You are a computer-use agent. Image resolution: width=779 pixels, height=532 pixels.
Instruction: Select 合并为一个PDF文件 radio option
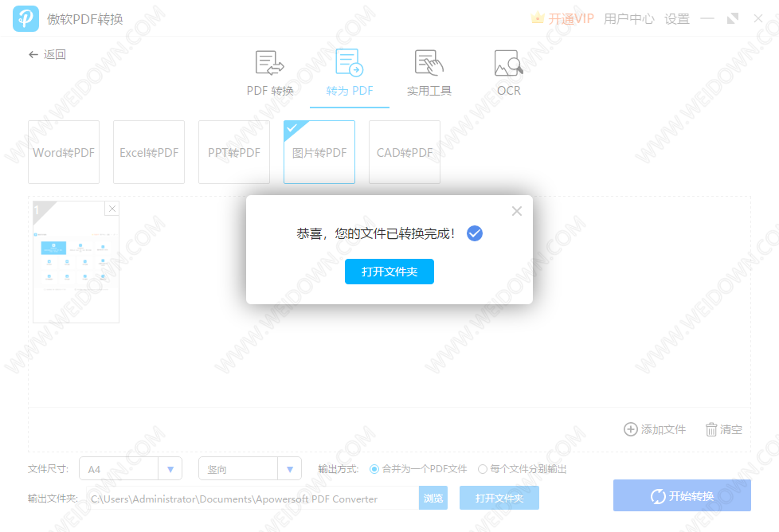418,469
